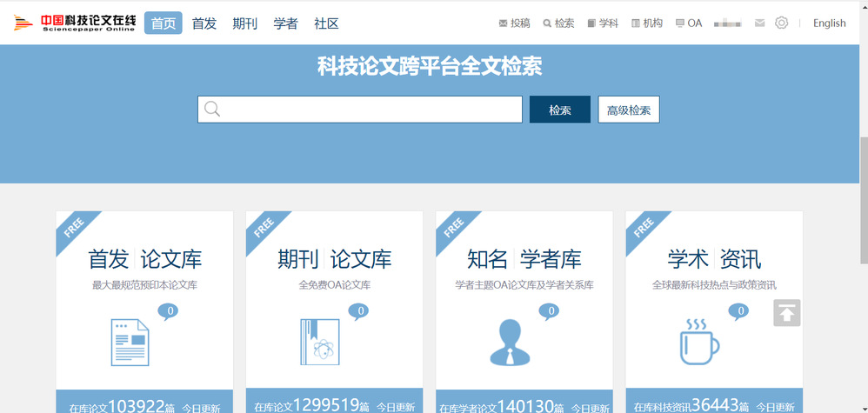
Task: Go to the 社区 navigation tab
Action: [x=326, y=23]
